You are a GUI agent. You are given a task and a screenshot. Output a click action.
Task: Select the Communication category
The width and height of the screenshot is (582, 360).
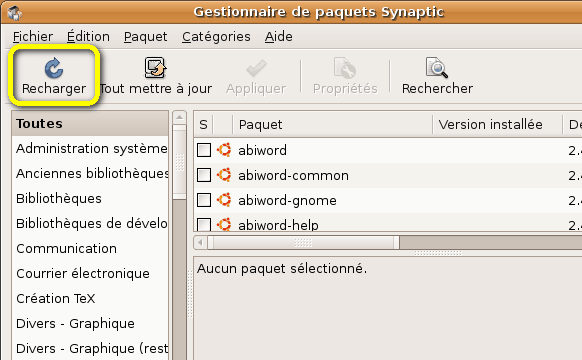point(90,248)
